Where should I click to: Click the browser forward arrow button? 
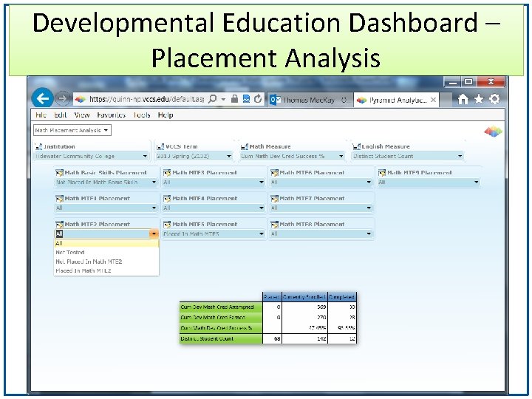[x=62, y=99]
